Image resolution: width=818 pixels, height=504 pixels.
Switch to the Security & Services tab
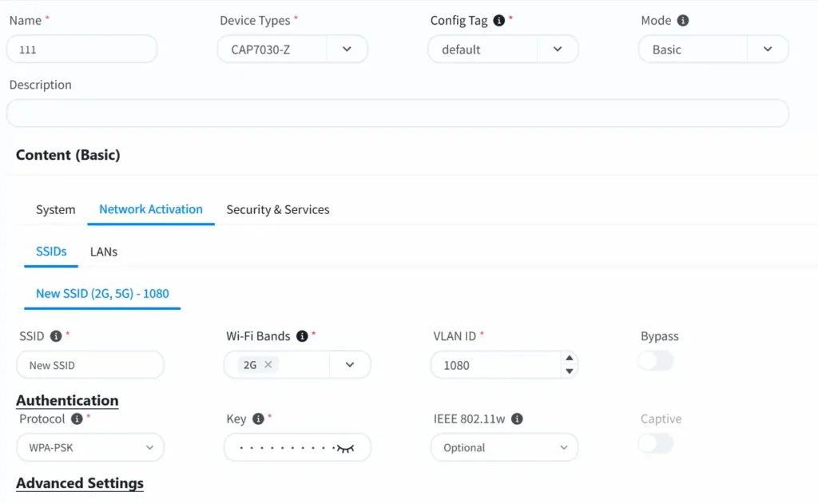[278, 209]
